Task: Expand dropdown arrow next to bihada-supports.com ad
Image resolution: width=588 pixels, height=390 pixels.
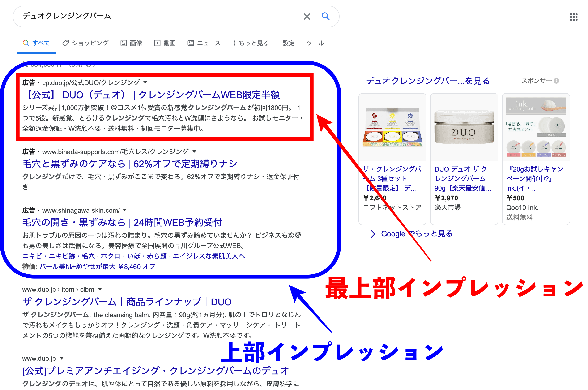Action: [x=195, y=151]
